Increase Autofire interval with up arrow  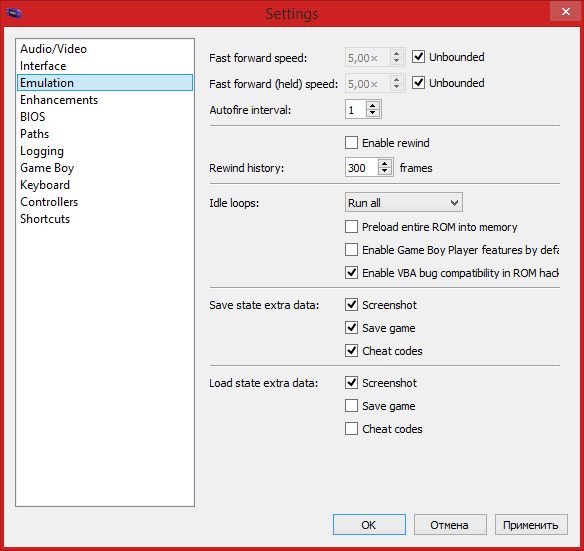(372, 105)
